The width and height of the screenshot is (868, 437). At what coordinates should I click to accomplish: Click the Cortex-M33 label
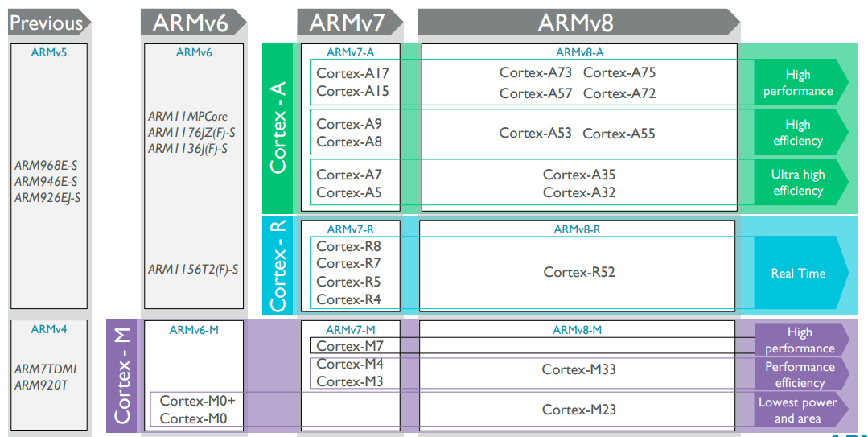pos(578,369)
